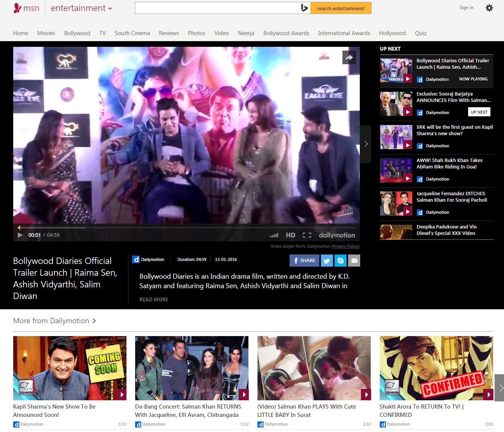
Task: Open the MSN butterfly logo
Action: 18,8
